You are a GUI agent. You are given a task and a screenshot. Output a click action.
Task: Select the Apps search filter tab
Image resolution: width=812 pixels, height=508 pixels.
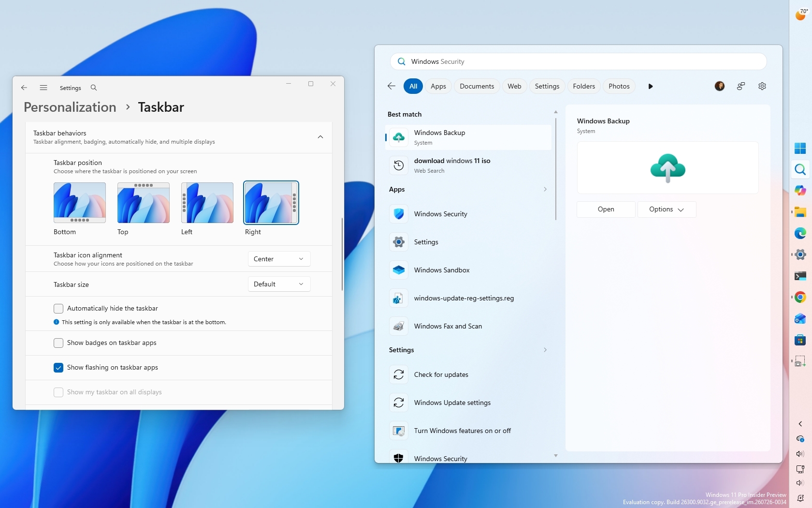coord(438,86)
